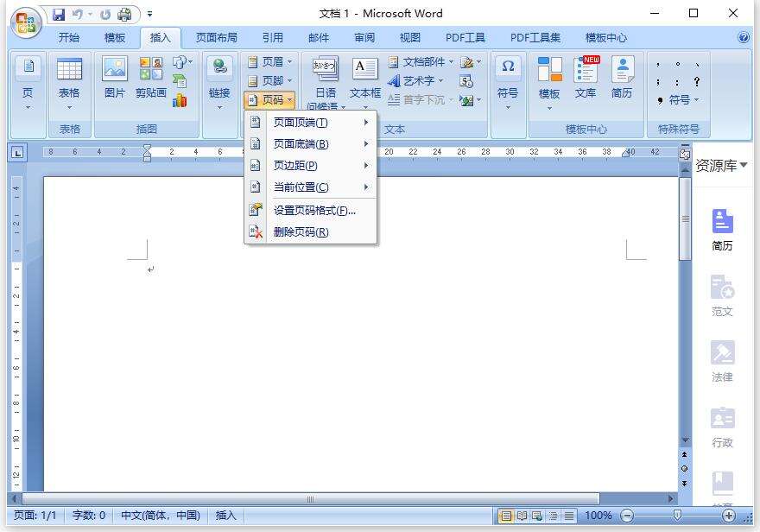This screenshot has width=760, height=532.
Task: Insert a table with 表格 button
Action: click(x=69, y=85)
